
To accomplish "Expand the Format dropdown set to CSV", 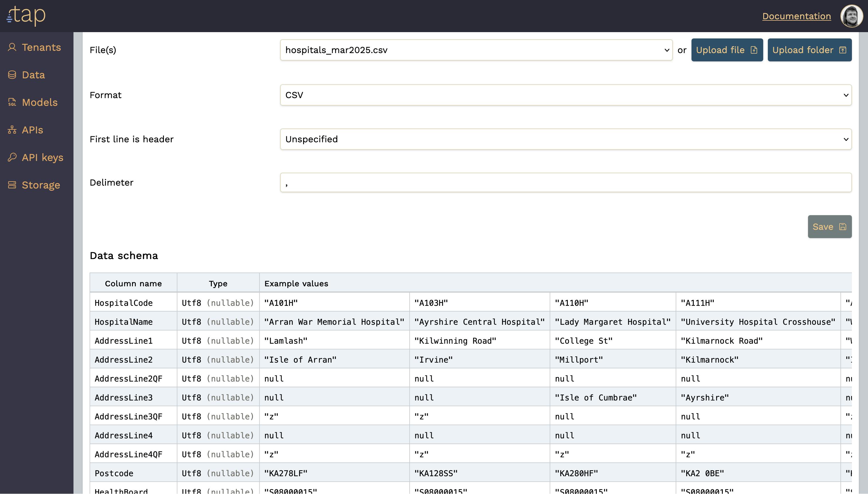I will (x=565, y=95).
